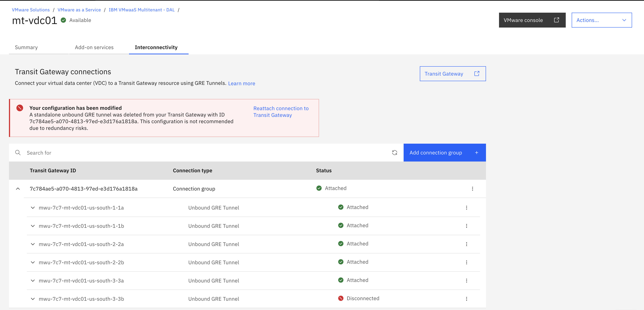
Task: Click the refresh icon beside the search bar
Action: (x=394, y=153)
